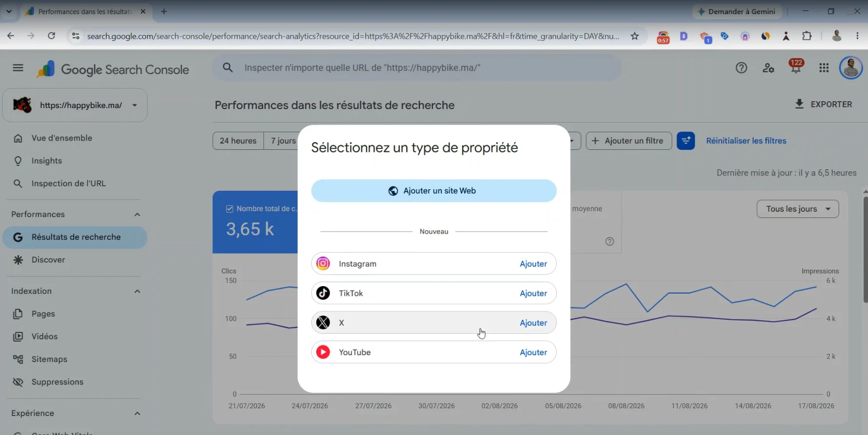Open Chrome's three-dot menu
The width and height of the screenshot is (868, 435).
[x=858, y=36]
